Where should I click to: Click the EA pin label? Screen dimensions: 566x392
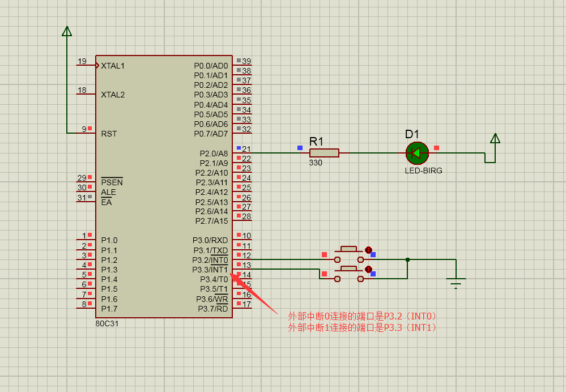[x=106, y=202]
